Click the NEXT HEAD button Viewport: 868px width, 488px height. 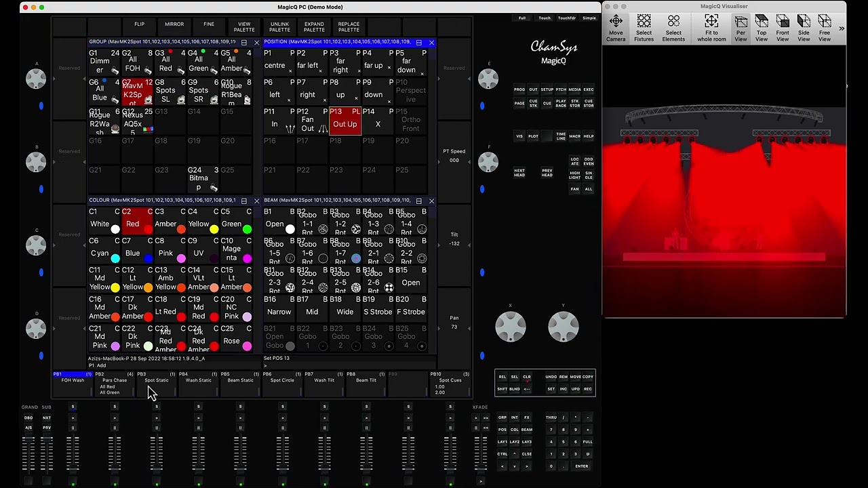point(519,173)
